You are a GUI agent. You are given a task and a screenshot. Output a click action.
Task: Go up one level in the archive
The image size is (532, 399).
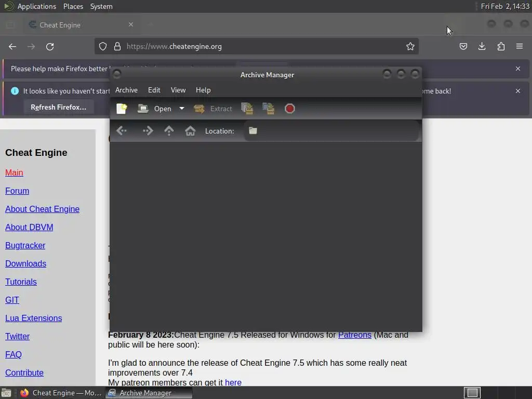click(x=169, y=130)
